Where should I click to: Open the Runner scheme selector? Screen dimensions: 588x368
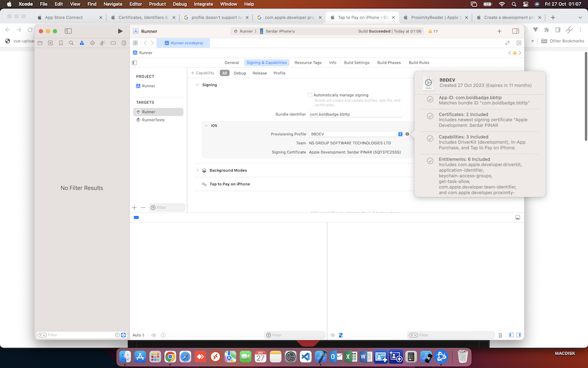(x=243, y=31)
